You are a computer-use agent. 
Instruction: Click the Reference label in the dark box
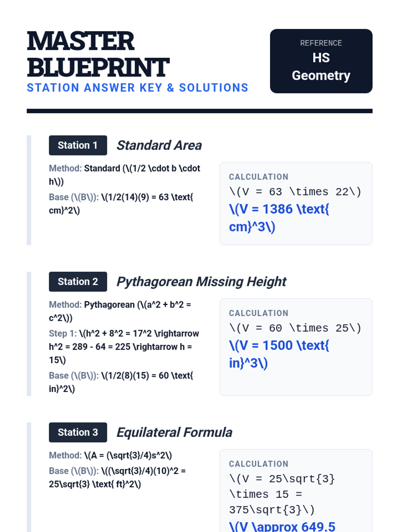tap(321, 43)
